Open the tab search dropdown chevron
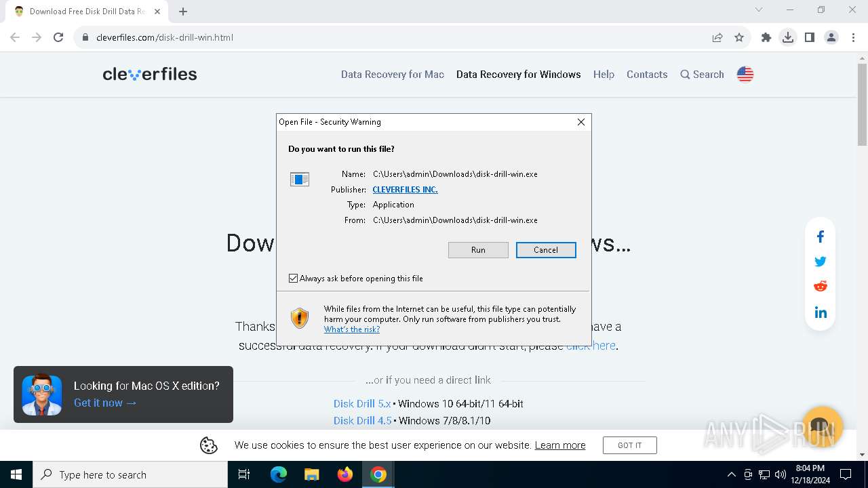The width and height of the screenshot is (868, 488). pos(759,9)
